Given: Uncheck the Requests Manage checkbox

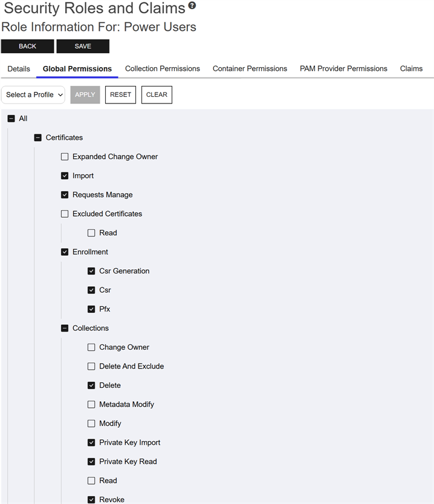Looking at the screenshot, I should 65,195.
